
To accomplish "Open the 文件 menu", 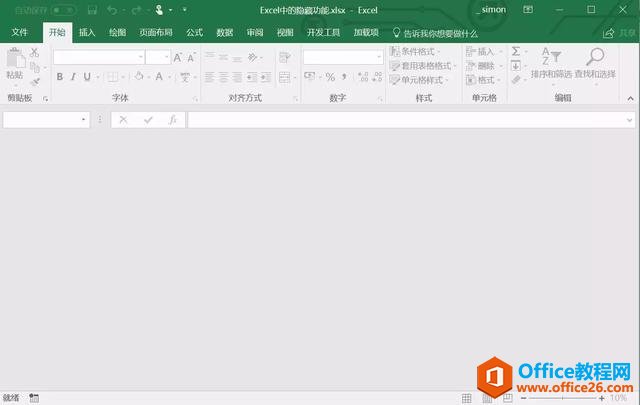I will pyautogui.click(x=20, y=32).
